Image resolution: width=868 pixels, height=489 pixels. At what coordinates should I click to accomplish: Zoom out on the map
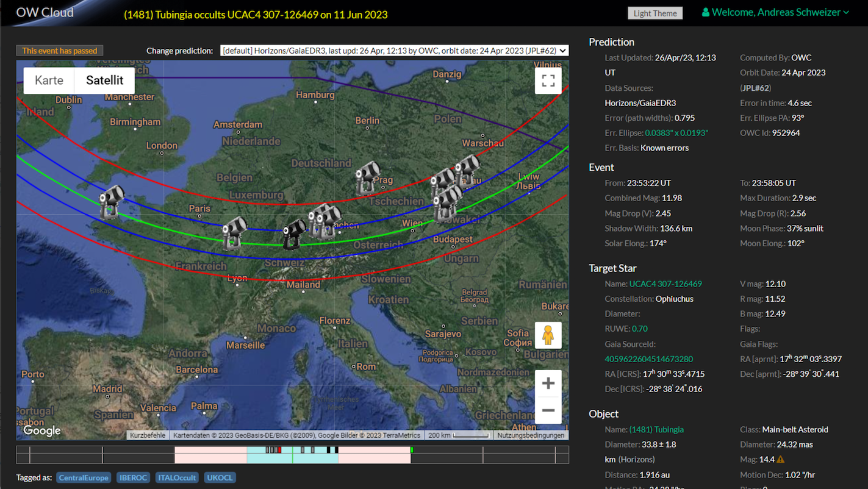tap(548, 410)
